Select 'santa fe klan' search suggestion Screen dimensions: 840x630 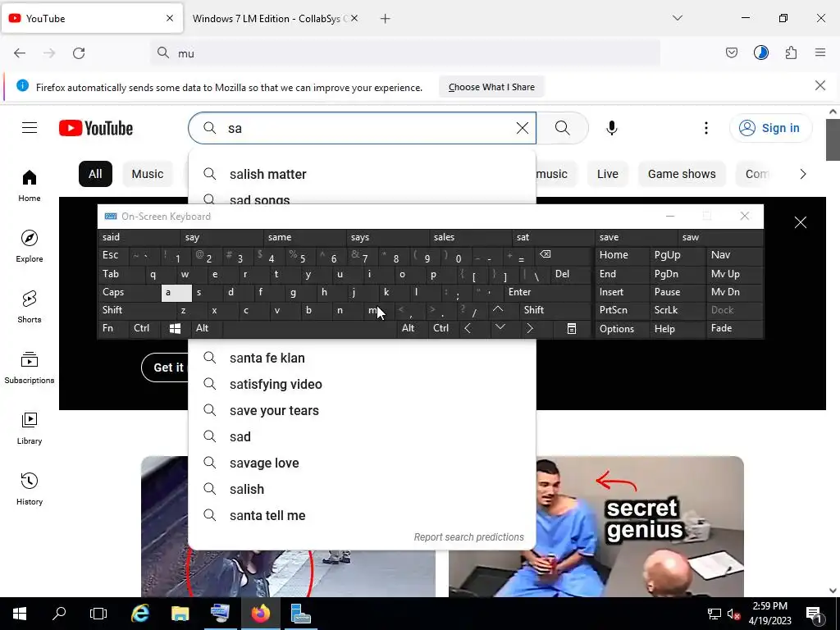362,358
